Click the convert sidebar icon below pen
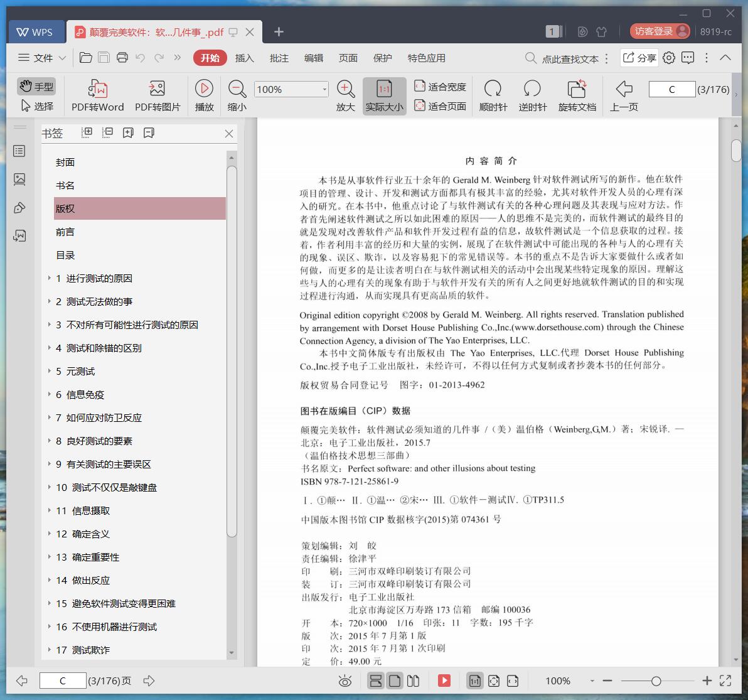The image size is (748, 700). pos(19,235)
